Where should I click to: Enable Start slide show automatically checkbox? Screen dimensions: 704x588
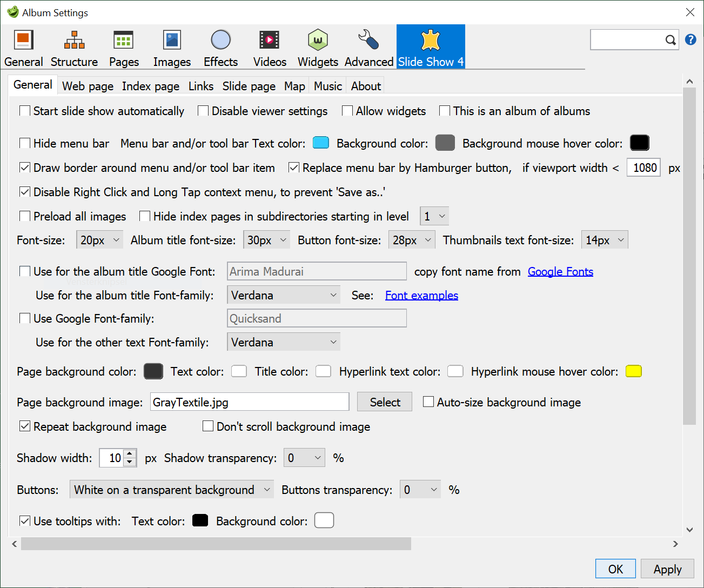pyautogui.click(x=25, y=111)
